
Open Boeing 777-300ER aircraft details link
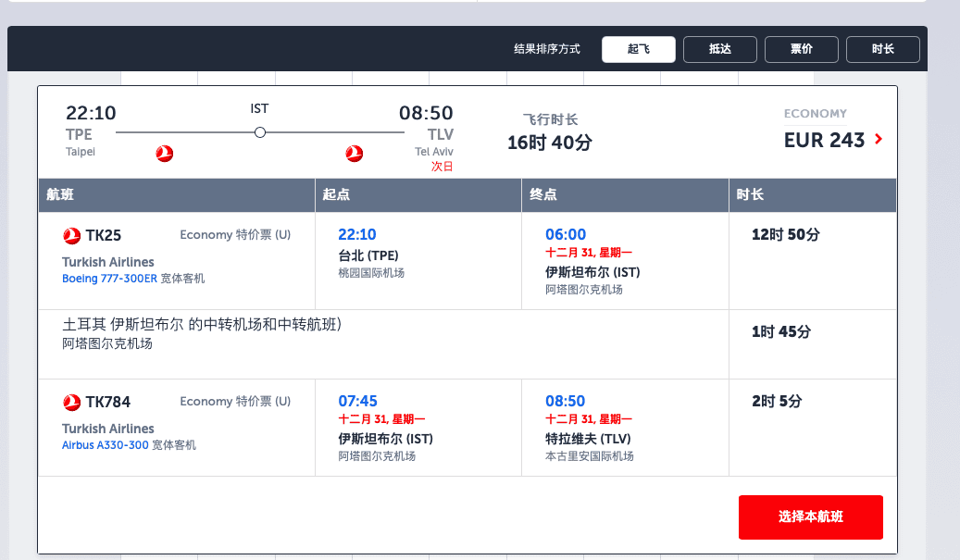tap(109, 279)
